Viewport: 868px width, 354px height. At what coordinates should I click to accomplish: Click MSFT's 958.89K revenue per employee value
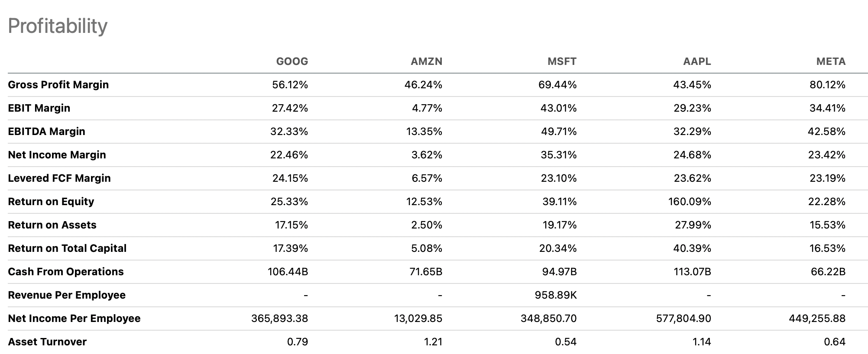[556, 295]
